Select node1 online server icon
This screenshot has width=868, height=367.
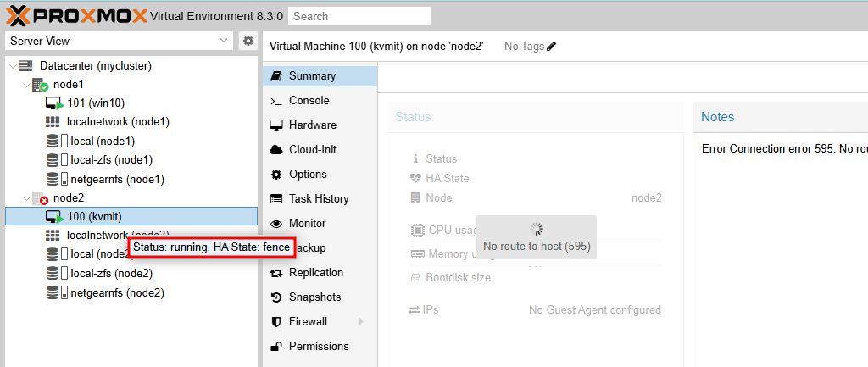[x=40, y=86]
